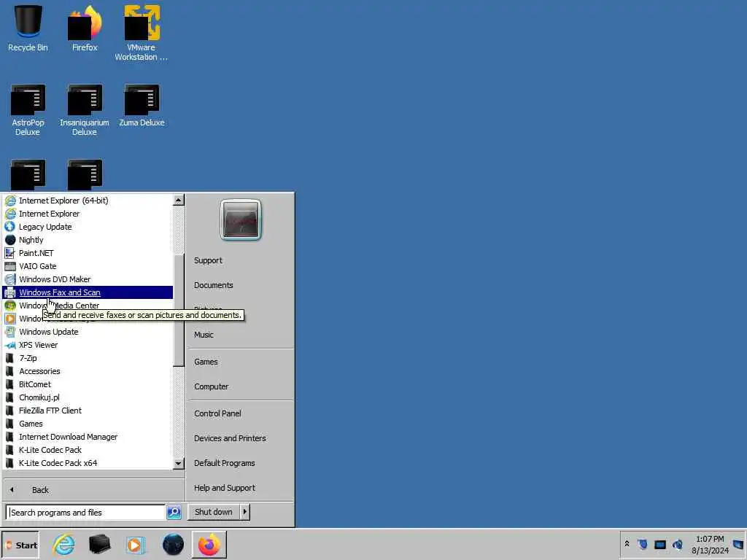Click the programs list scrollbar thumb
The height and width of the screenshot is (560, 747).
(x=179, y=309)
